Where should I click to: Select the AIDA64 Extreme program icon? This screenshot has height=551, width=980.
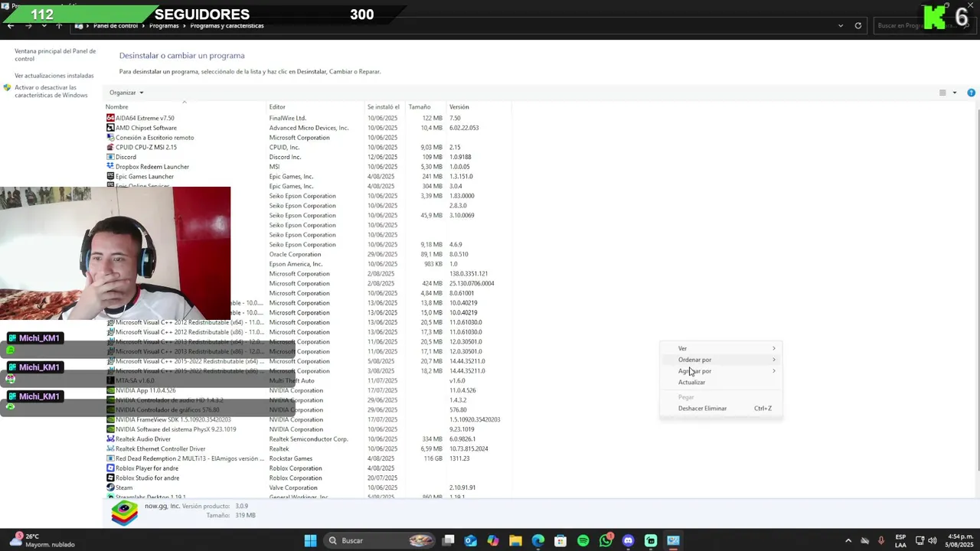click(110, 118)
